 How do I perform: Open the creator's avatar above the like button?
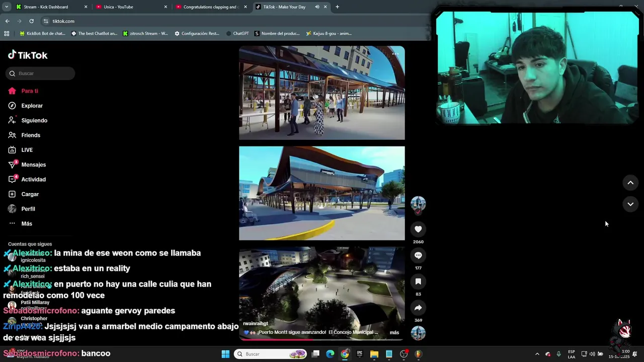418,204
